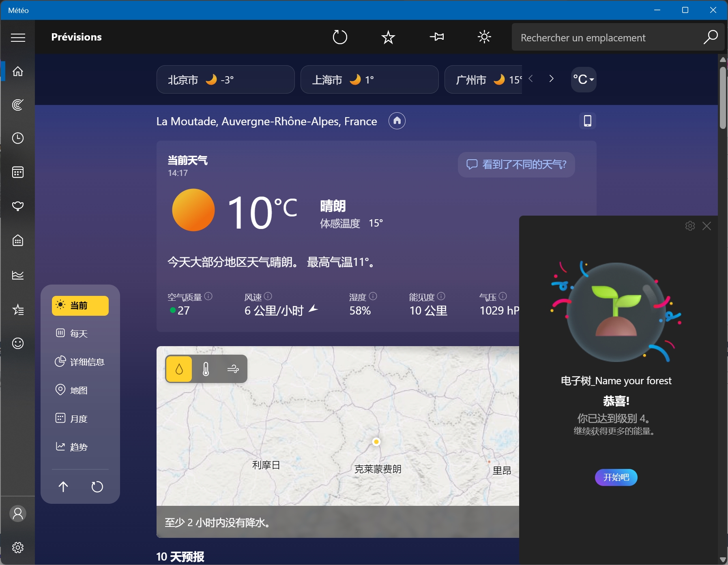Screen dimensions: 728x565
Task: Click the sprout tree illustration
Action: click(x=616, y=312)
